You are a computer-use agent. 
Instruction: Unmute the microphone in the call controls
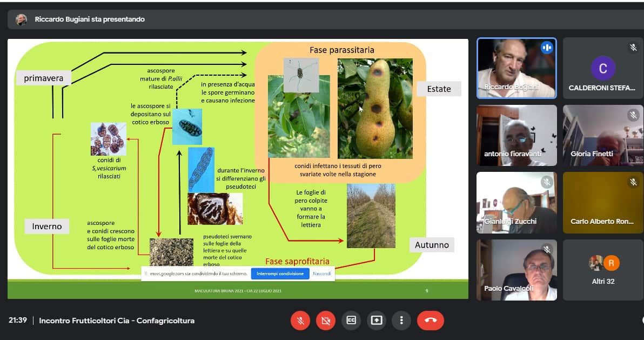(300, 321)
